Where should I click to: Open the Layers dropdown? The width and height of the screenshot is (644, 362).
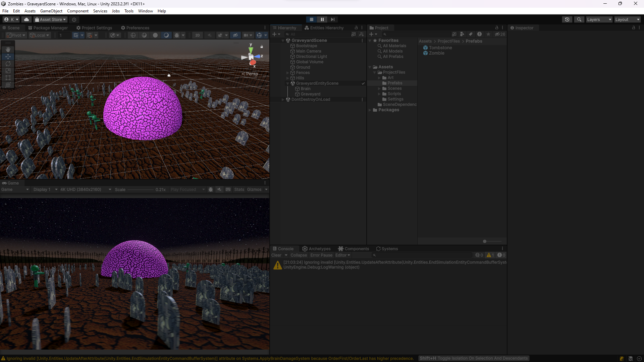599,19
